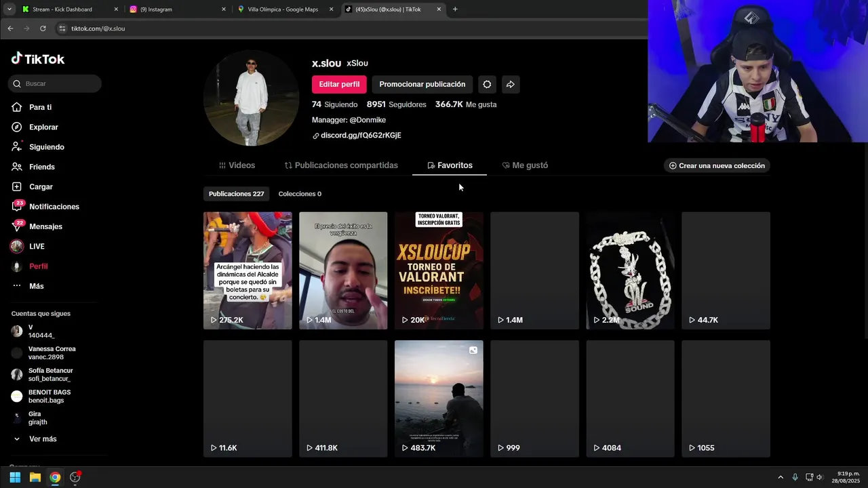Select Colecciones 0 filter
Image resolution: width=868 pixels, height=488 pixels.
(300, 194)
